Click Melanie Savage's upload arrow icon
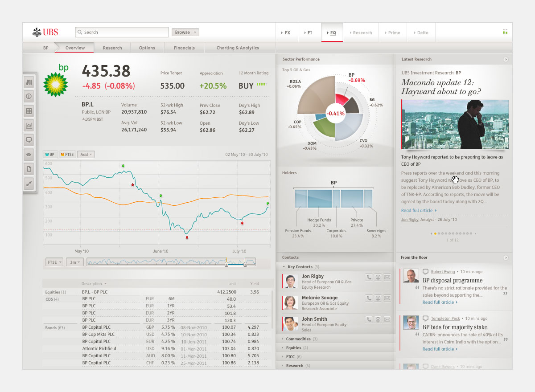The height and width of the screenshot is (392, 535). (x=378, y=298)
